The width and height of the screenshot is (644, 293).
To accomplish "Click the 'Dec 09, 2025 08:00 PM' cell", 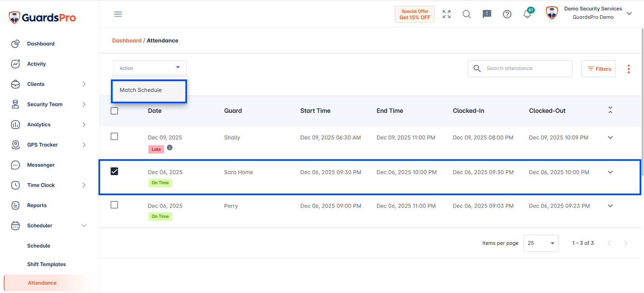I will 483,137.
